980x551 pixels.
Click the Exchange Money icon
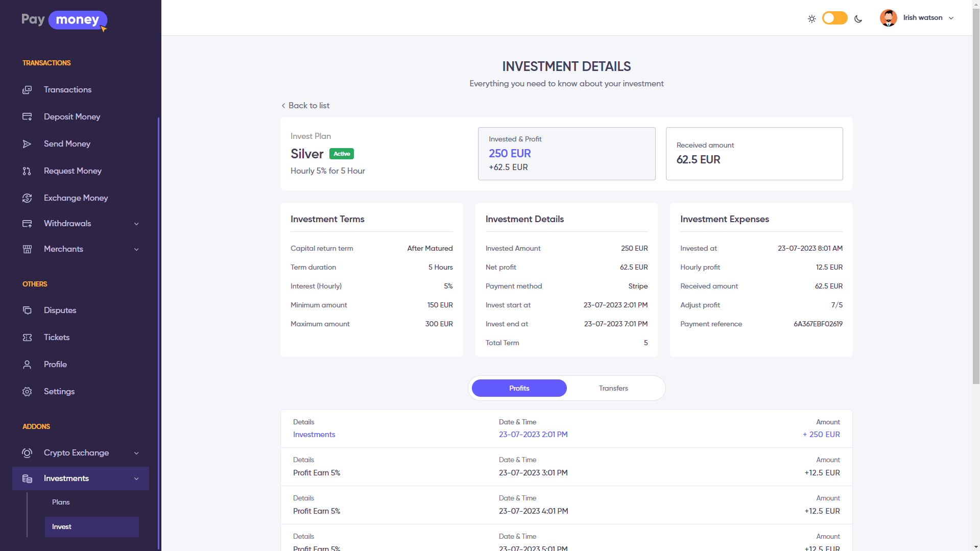[27, 198]
